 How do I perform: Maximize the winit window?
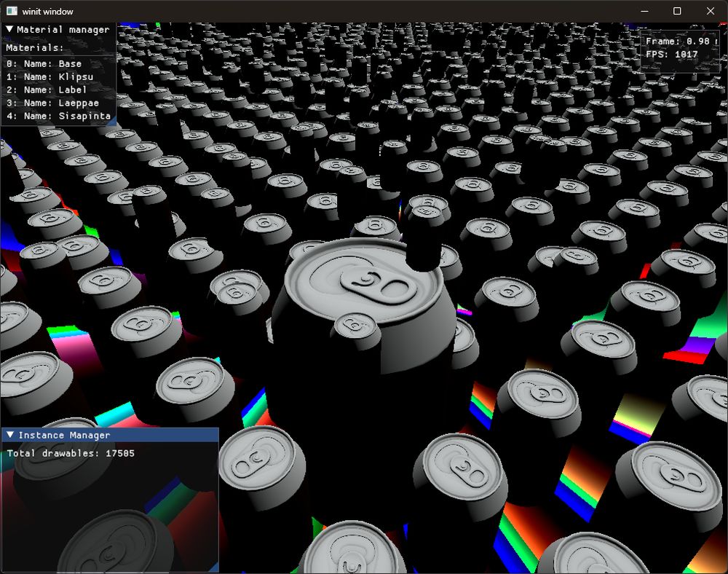pyautogui.click(x=677, y=11)
